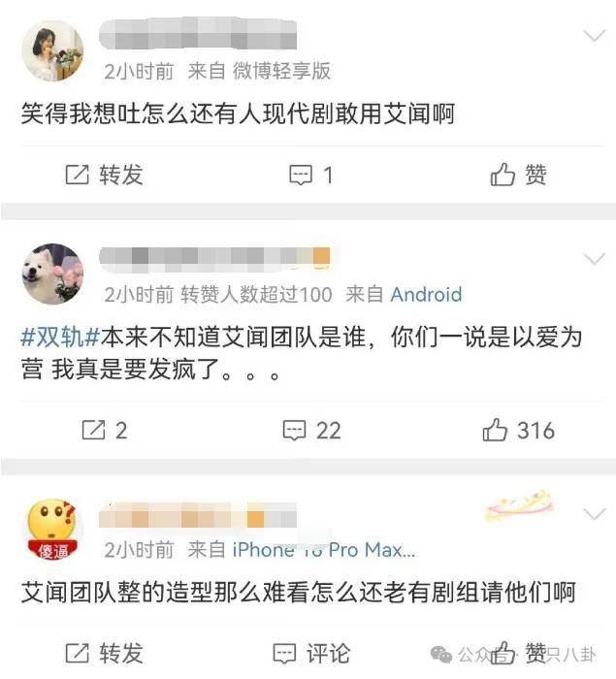Expand the chevron menu on the third post
Image resolution: width=616 pixels, height=679 pixels.
pos(595,514)
